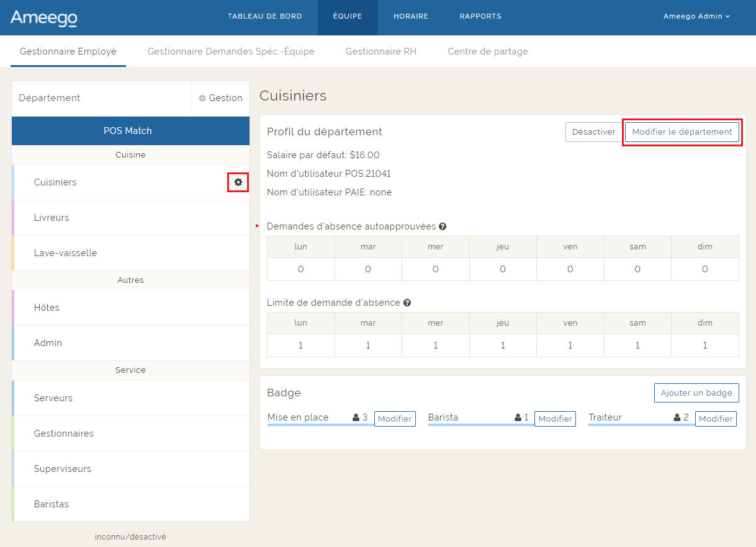Click the POS Match header bar
The image size is (756, 547).
pyautogui.click(x=128, y=131)
